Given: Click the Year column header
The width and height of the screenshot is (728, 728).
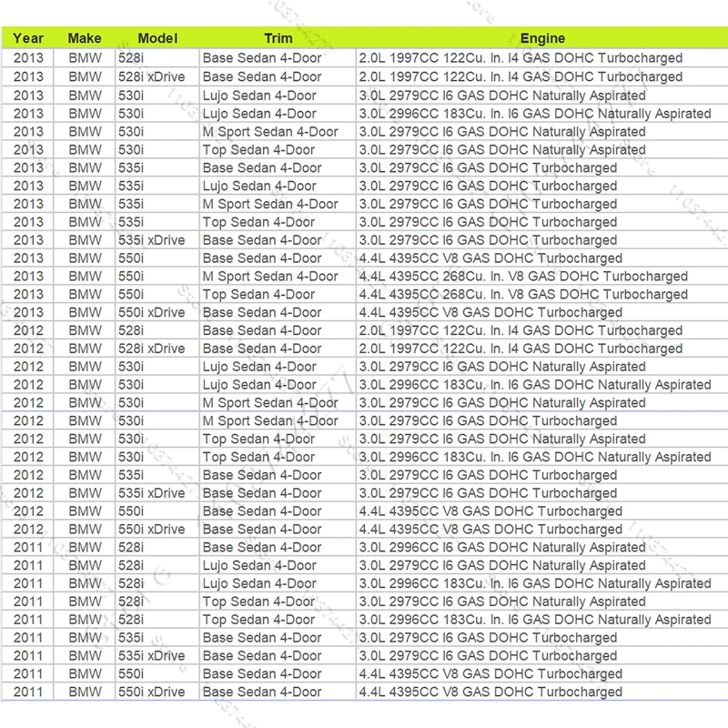Looking at the screenshot, I should 28,38.
